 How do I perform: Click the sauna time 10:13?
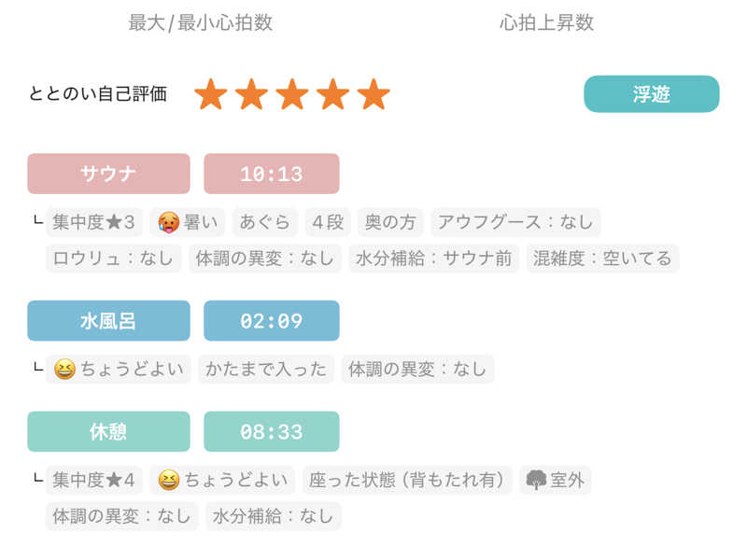(271, 174)
